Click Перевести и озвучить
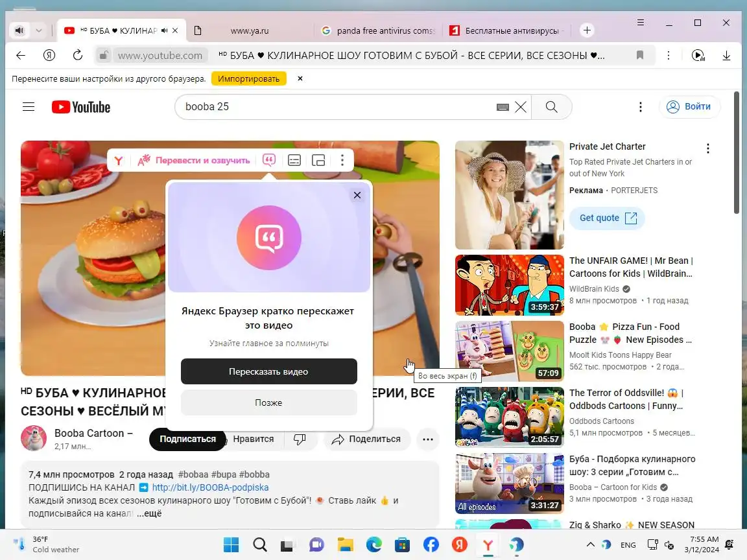Viewport: 747px width, 560px height. (193, 161)
